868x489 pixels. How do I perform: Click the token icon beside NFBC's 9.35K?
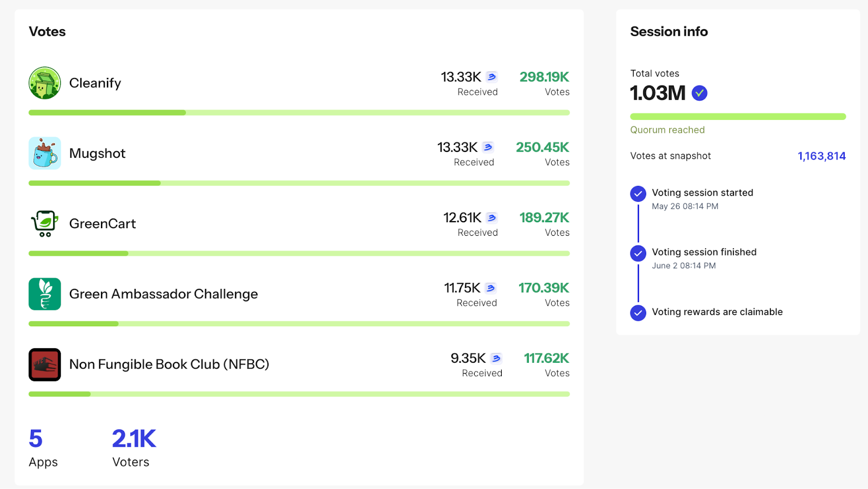tap(496, 358)
